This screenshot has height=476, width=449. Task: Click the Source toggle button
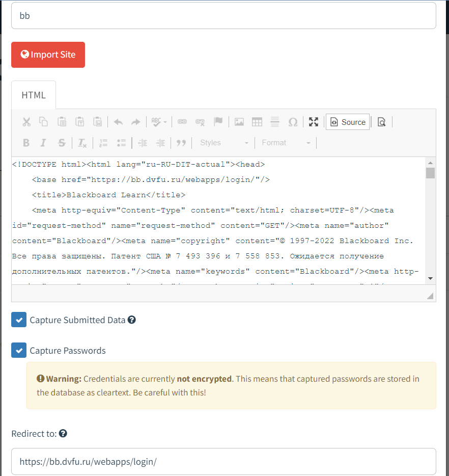click(x=348, y=122)
